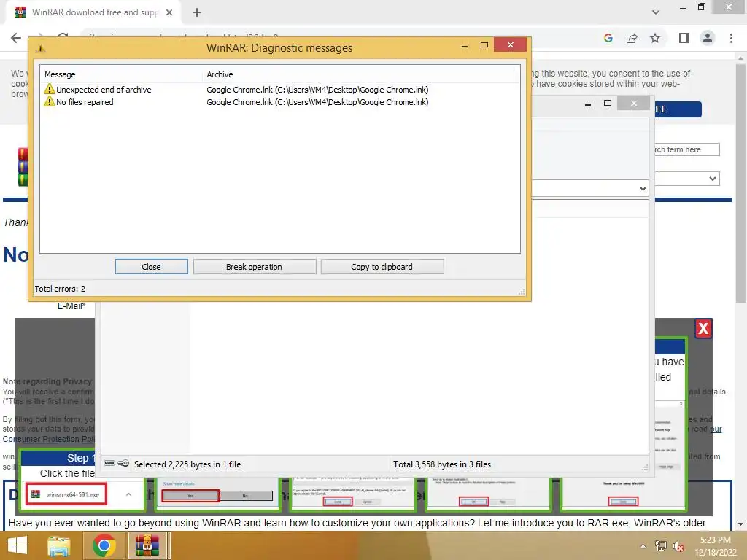Open the language dropdown on the web page
The image size is (747, 560).
(x=686, y=179)
